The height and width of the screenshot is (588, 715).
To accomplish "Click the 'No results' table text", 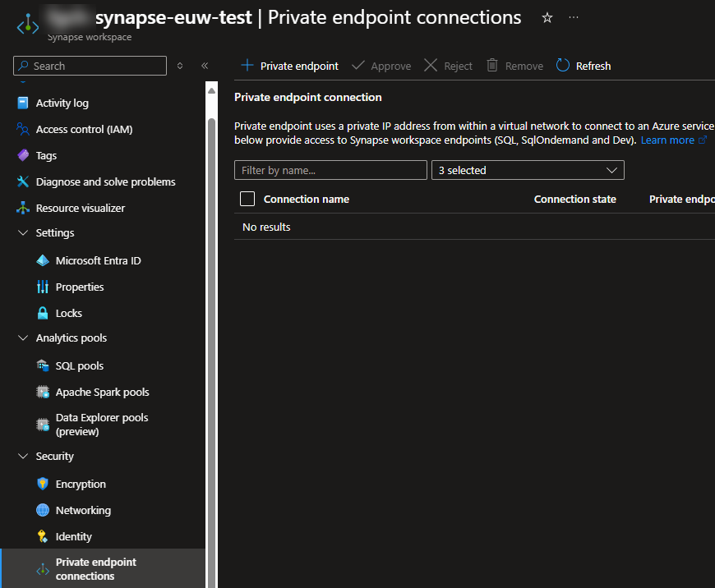I will point(266,227).
